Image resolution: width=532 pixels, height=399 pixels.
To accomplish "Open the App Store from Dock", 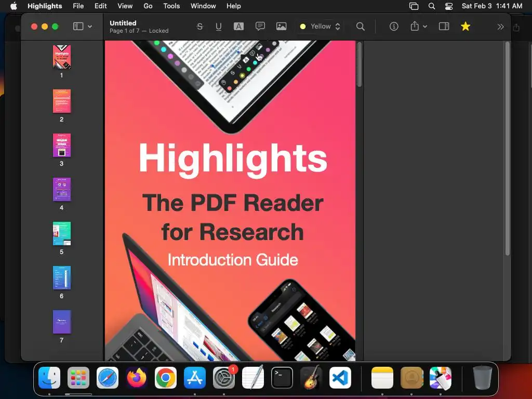I will coord(195,378).
